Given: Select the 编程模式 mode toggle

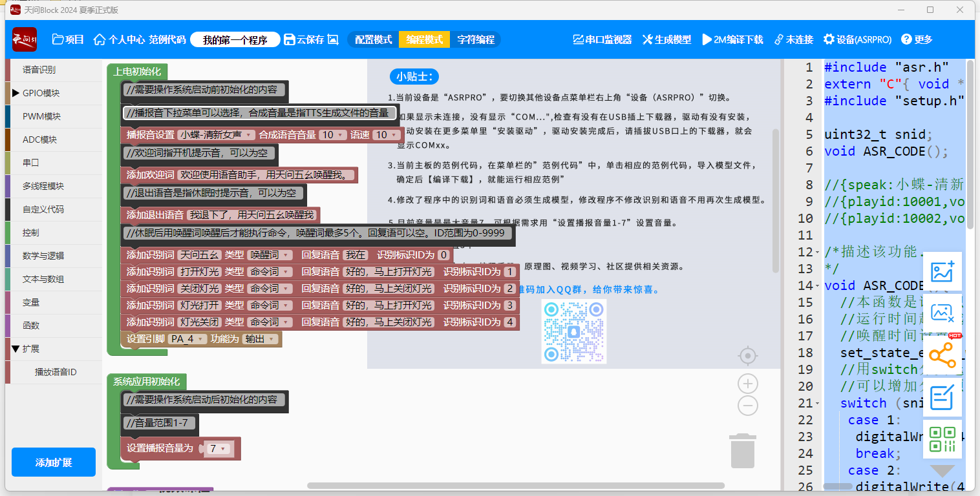Looking at the screenshot, I should point(424,39).
